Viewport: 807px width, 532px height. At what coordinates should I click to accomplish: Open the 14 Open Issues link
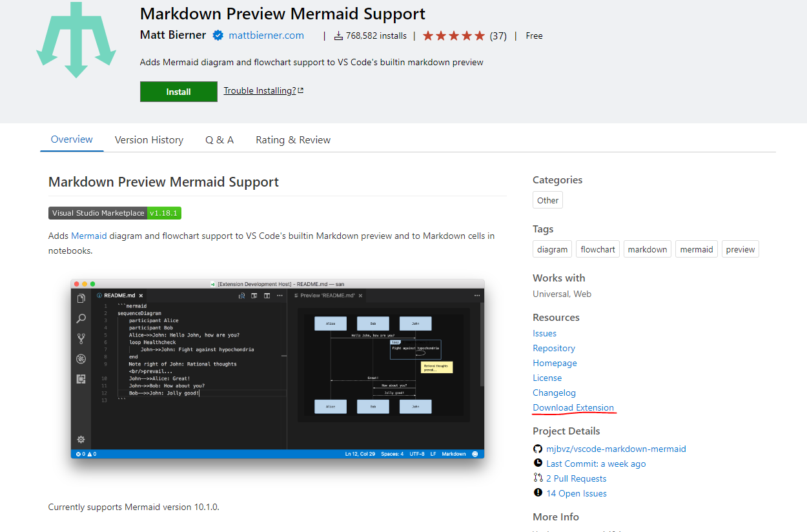pos(577,493)
